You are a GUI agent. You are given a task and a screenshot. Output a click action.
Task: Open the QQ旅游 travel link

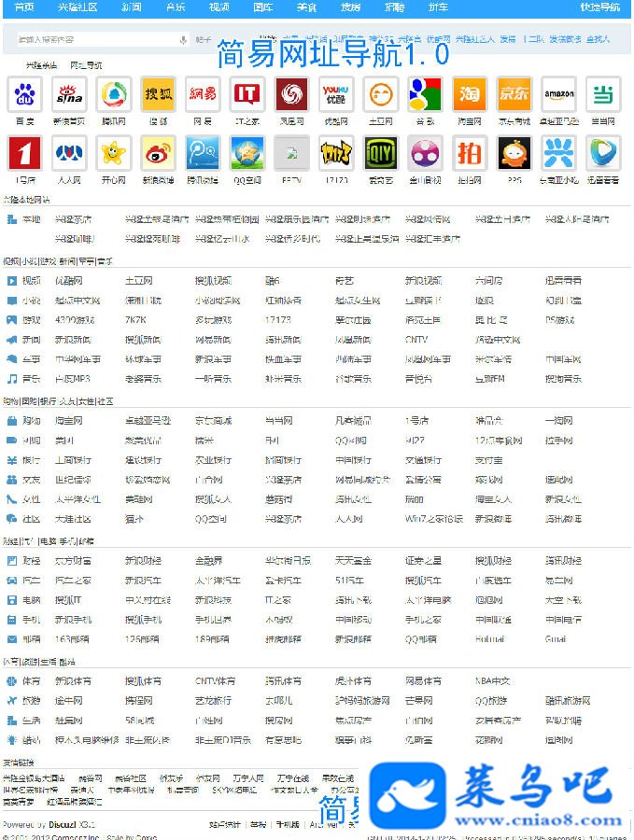tap(491, 701)
